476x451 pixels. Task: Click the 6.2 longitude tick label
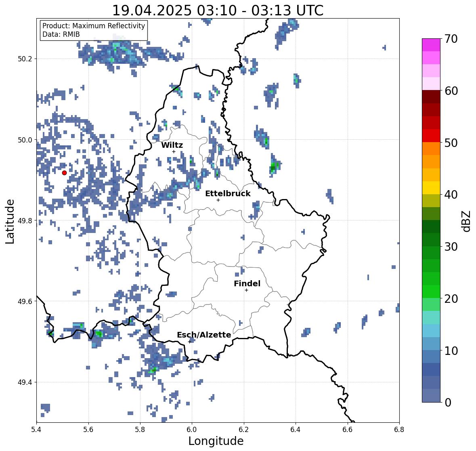[x=244, y=430]
